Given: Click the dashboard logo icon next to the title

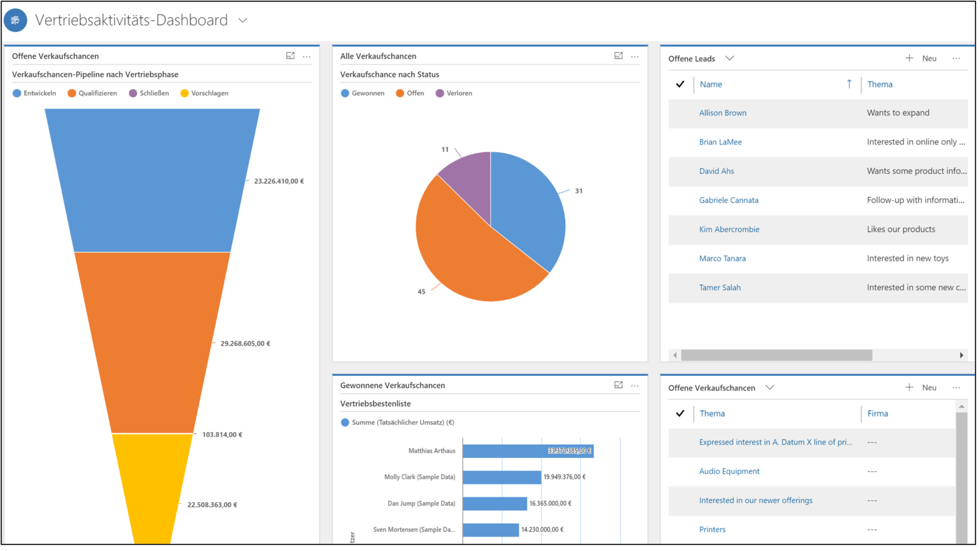Looking at the screenshot, I should (x=16, y=20).
